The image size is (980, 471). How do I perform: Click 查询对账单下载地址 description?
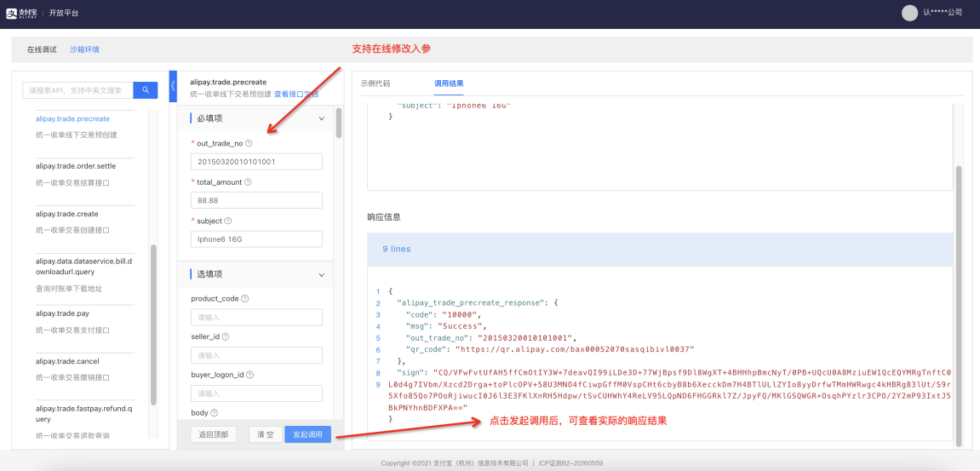coord(69,289)
